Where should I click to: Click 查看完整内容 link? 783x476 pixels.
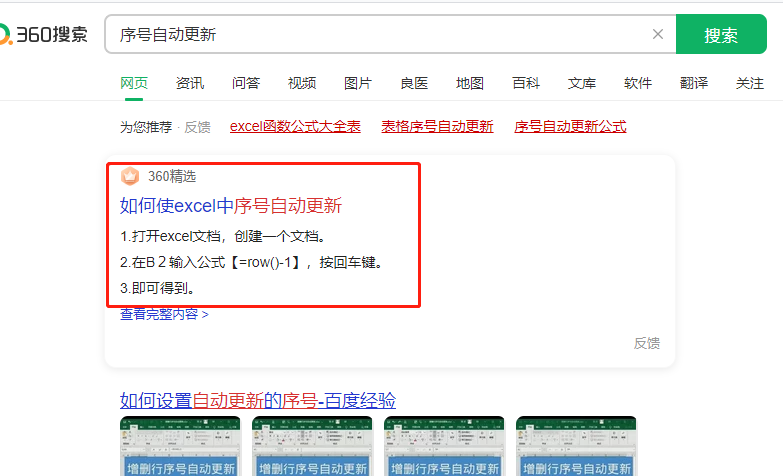pos(164,314)
